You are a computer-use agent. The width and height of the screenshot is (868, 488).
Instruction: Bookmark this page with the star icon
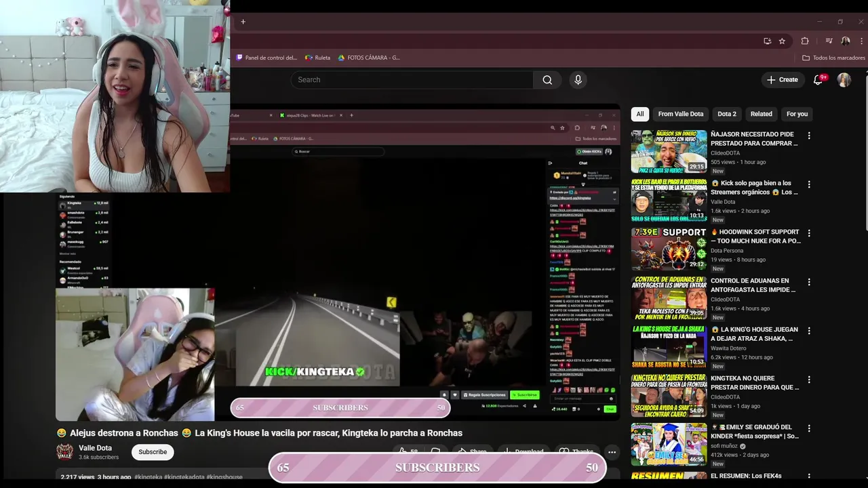782,41
